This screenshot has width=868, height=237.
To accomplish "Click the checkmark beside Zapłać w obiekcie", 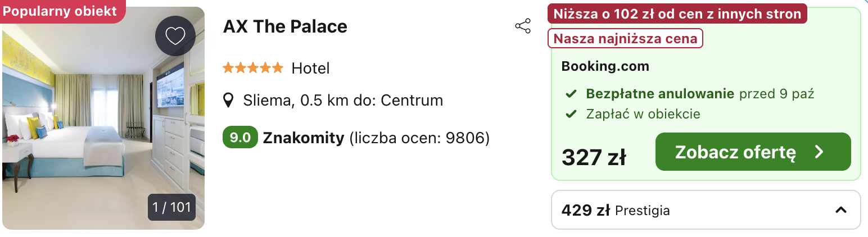I will coord(571,114).
